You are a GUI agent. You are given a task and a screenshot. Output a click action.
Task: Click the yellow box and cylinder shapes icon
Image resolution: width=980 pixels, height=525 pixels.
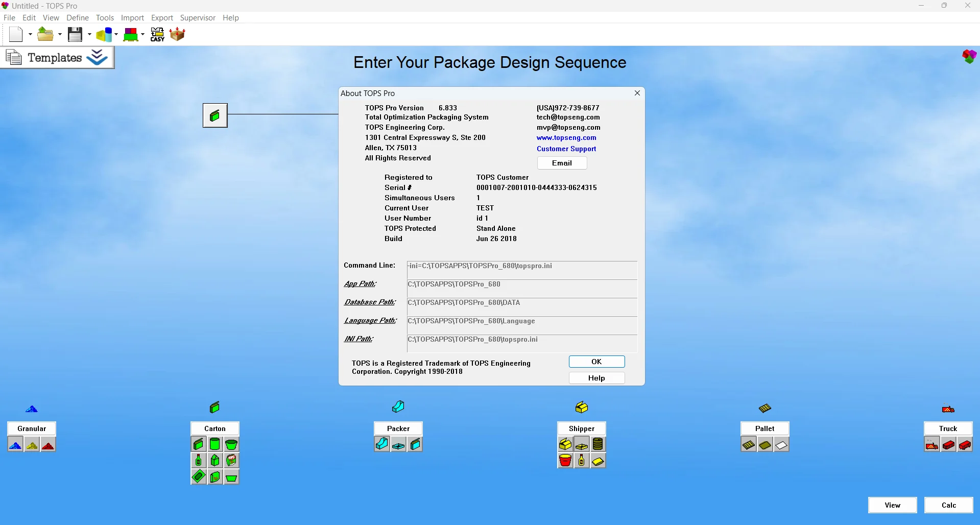tap(104, 34)
